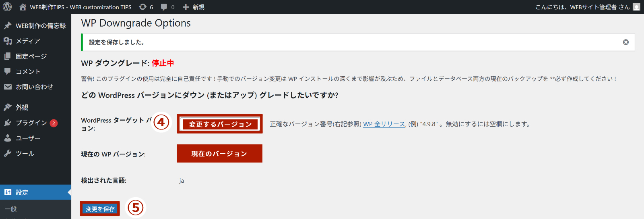Screen dimensions: 644x219
Task: Click the 変更を保存 button
Action: [100, 209]
